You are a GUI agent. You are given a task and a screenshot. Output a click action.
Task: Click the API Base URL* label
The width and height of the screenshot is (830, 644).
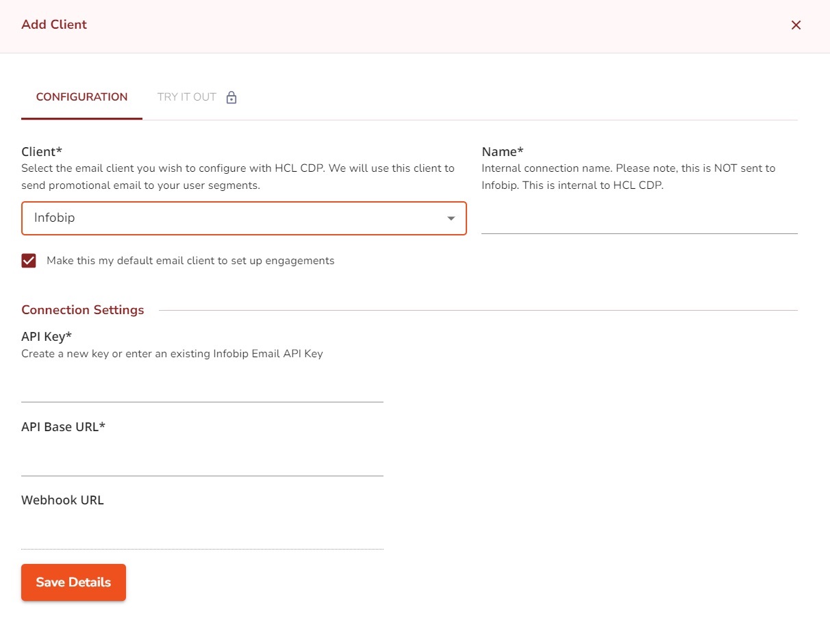[63, 427]
